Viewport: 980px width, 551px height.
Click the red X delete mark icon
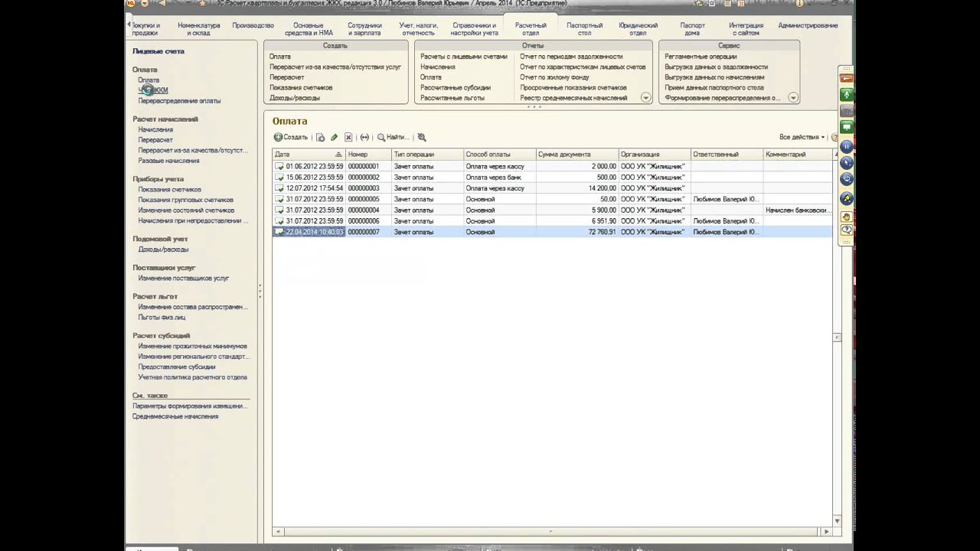coord(348,137)
